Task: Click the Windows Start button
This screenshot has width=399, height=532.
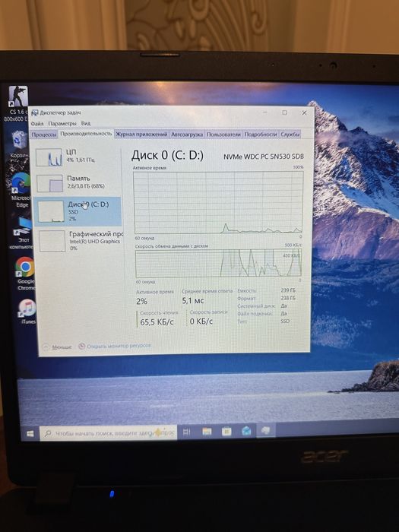Action: tap(30, 433)
